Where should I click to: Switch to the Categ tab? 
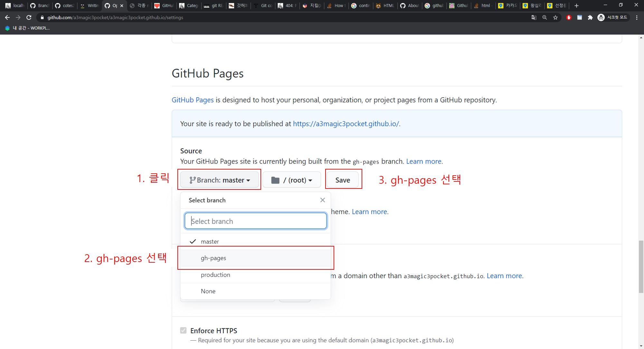tap(189, 5)
